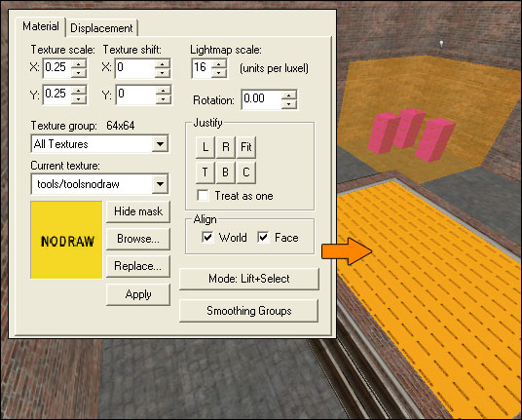Justify texture left with L button

coord(205,147)
